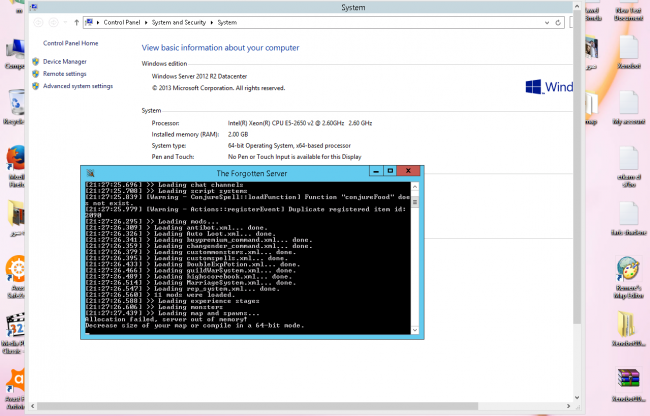Click System window vertical scrollbar up arrow

[x=577, y=6]
